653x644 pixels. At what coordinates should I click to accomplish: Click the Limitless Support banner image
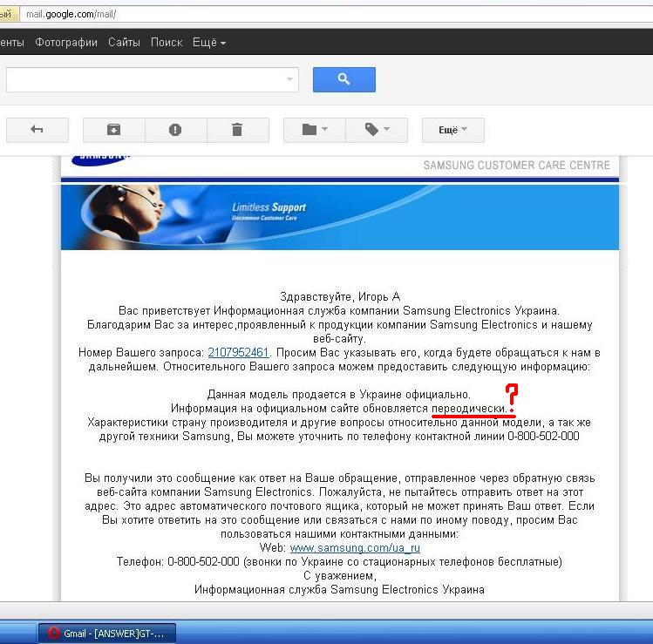click(x=339, y=217)
